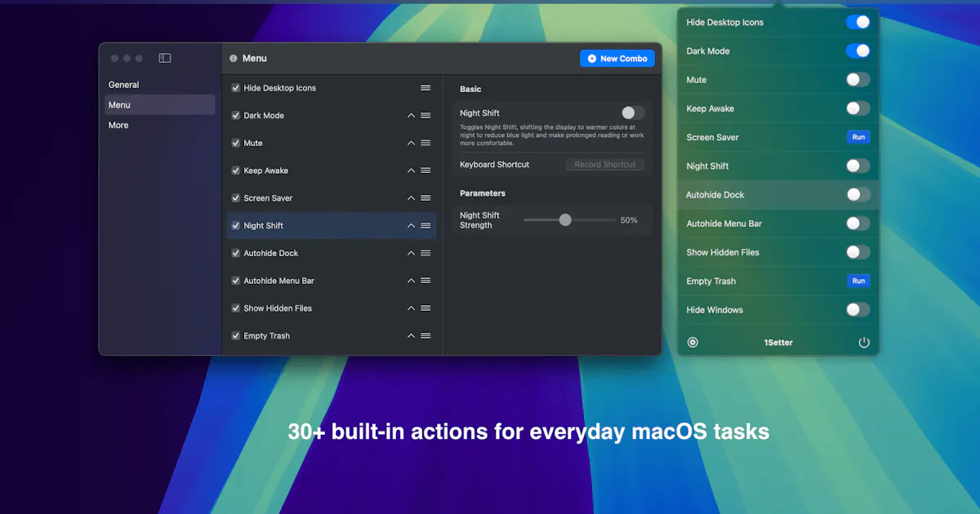
Task: Open settings gear in 1Setter popup footer
Action: point(693,343)
